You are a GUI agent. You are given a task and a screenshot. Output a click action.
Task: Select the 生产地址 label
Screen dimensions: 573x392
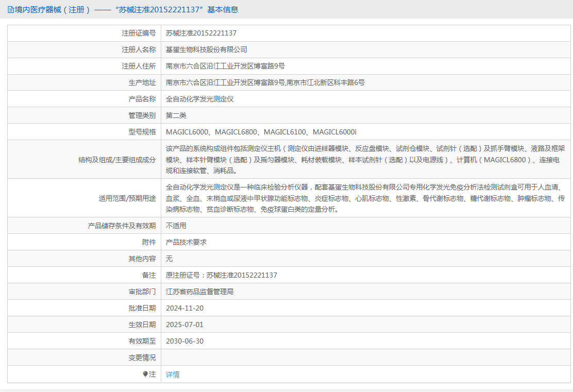point(142,82)
